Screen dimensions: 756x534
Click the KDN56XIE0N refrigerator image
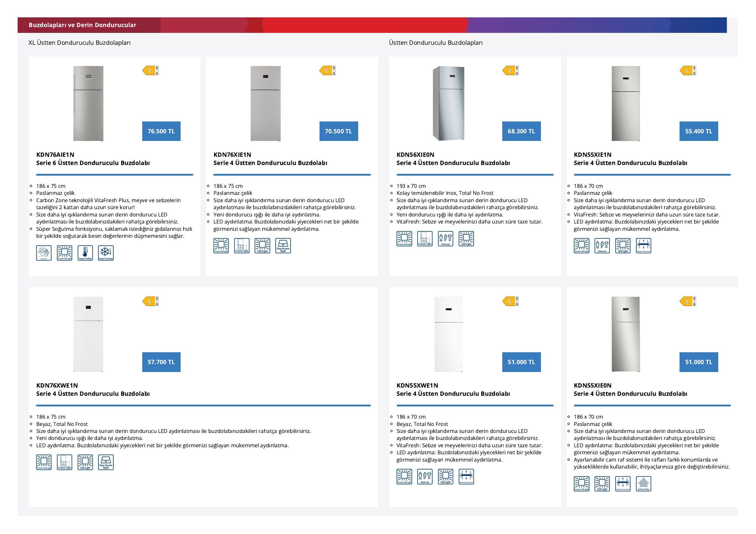pyautogui.click(x=449, y=103)
